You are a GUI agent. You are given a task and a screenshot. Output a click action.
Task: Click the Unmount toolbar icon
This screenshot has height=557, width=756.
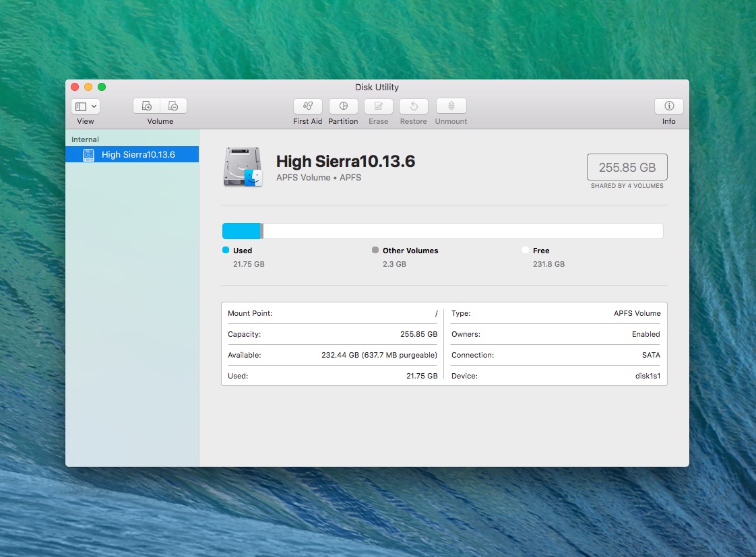[x=451, y=106]
